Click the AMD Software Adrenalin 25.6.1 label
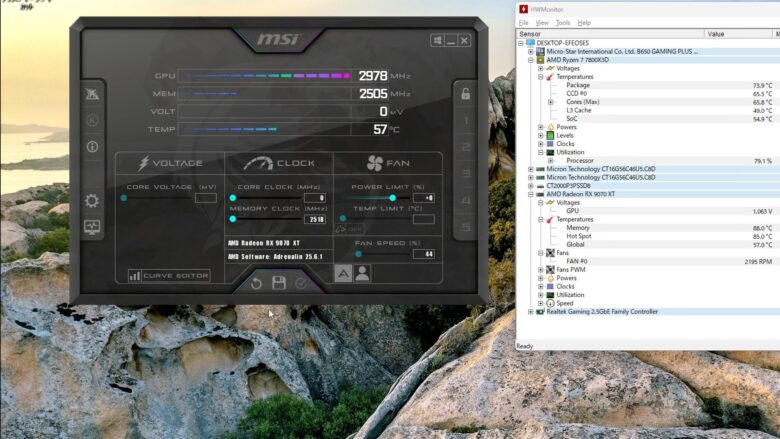Viewport: 780px width, 439px height. (x=275, y=257)
